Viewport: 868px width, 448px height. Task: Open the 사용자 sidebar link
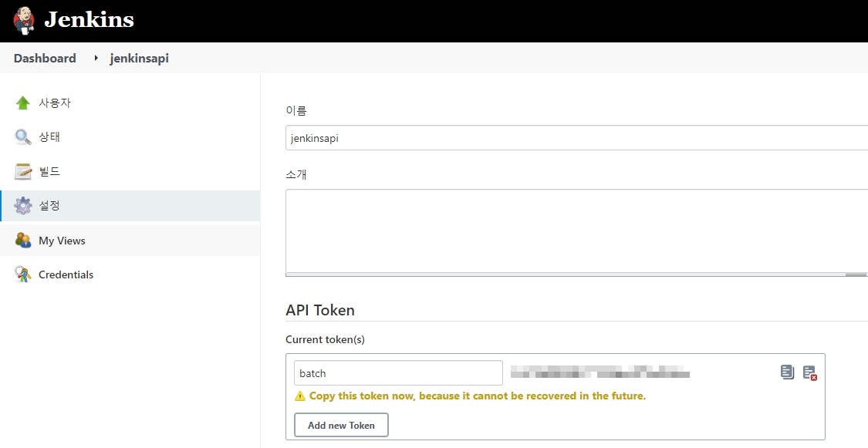pyautogui.click(x=55, y=103)
